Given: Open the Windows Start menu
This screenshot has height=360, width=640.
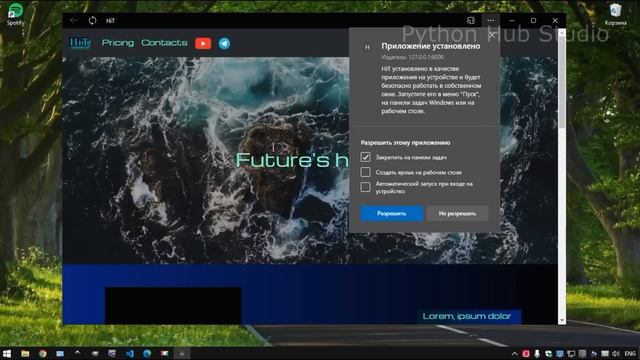Looking at the screenshot, I should pyautogui.click(x=7, y=353).
